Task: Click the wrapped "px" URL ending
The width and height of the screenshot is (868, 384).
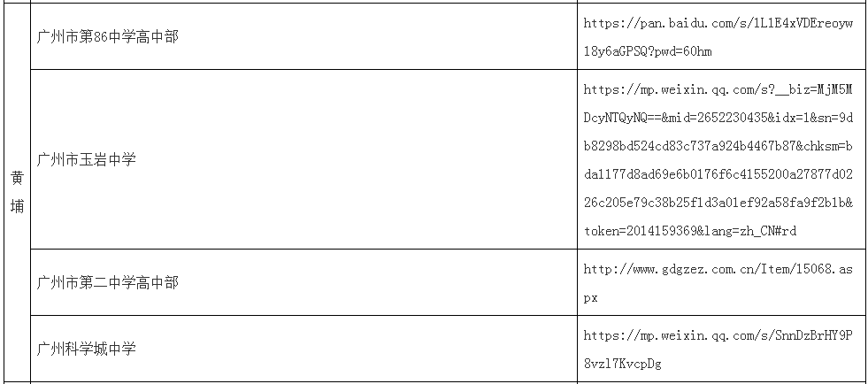Action: tap(591, 297)
